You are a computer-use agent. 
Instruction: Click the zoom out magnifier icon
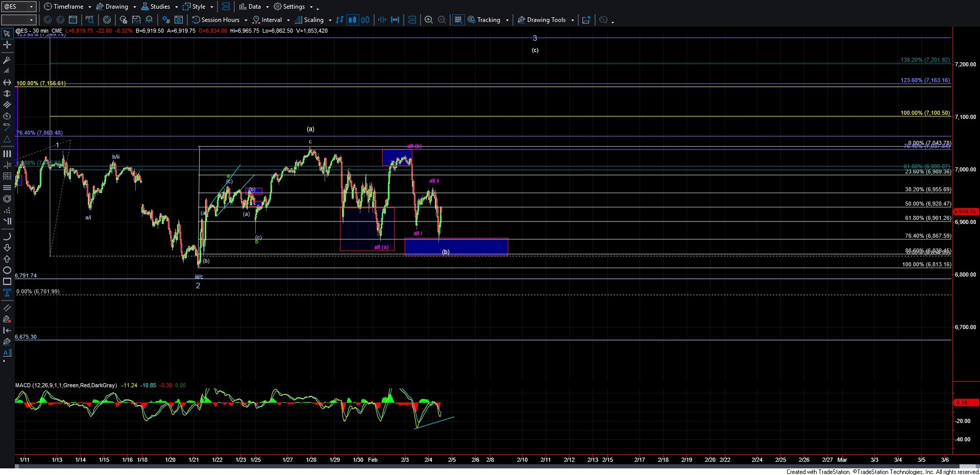[x=442, y=20]
